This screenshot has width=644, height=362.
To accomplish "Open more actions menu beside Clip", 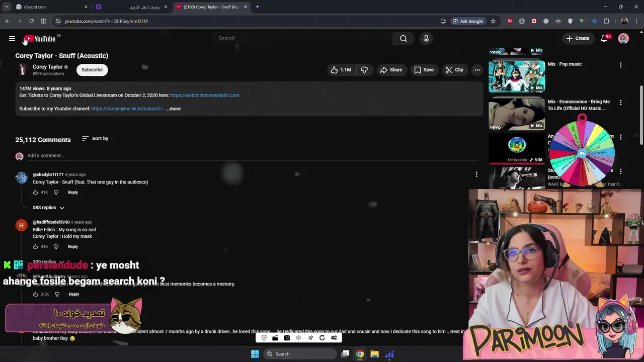I will [x=477, y=70].
